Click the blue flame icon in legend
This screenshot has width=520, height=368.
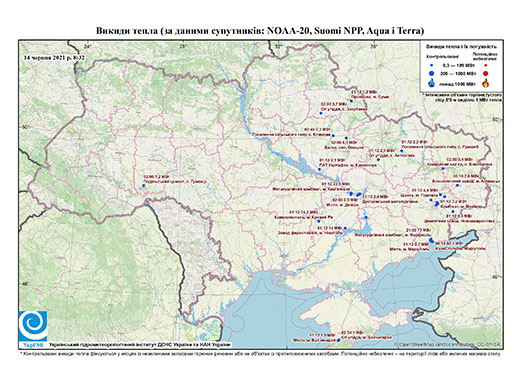tap(432, 83)
